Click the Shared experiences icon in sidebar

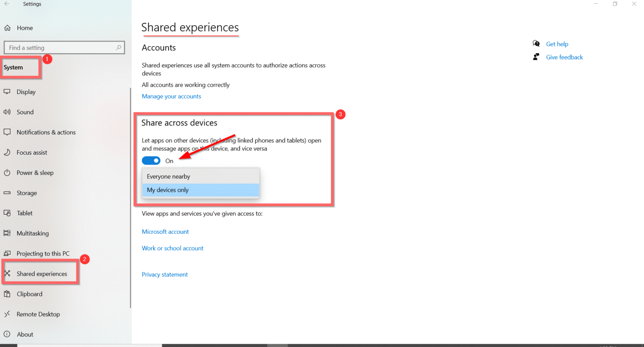pyautogui.click(x=7, y=274)
